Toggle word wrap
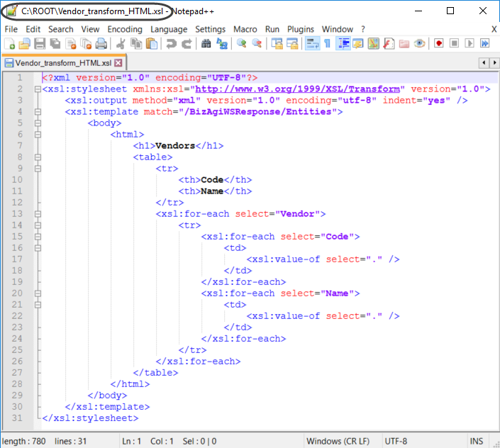Image resolution: width=500 pixels, height=448 pixels. 312,44
